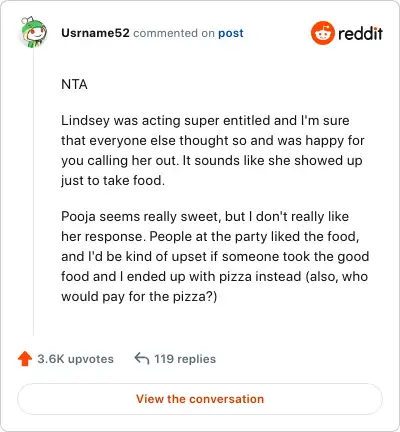Image resolution: width=400 pixels, height=432 pixels.
Task: Click the NTA verdict text
Action: click(x=74, y=84)
